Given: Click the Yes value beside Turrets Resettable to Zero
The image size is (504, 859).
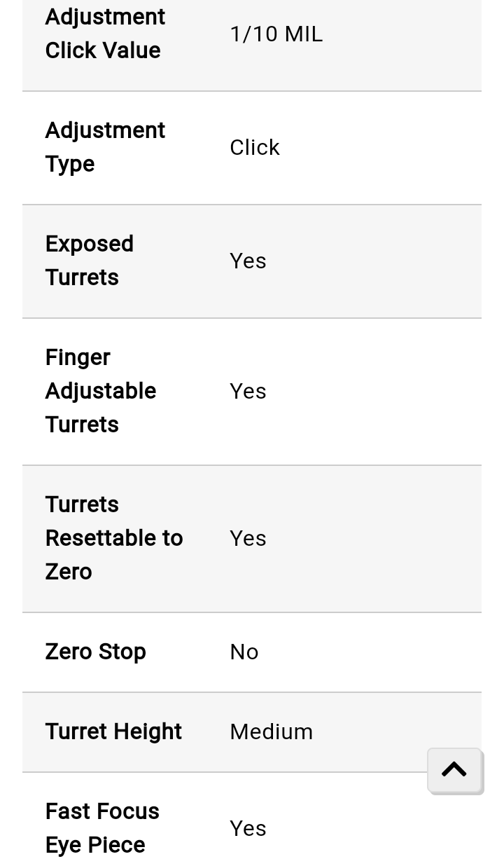Looking at the screenshot, I should pos(248,538).
